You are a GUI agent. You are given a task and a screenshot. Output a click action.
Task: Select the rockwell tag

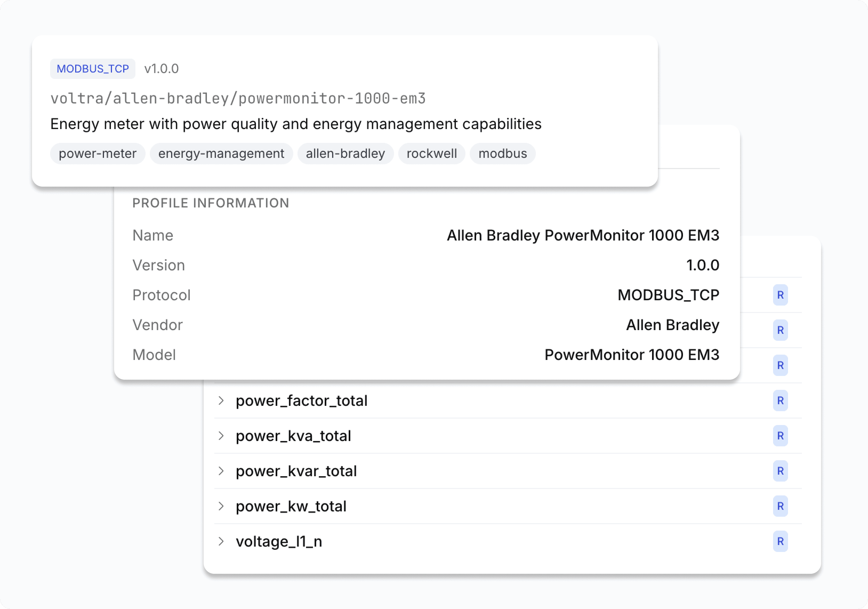(x=431, y=154)
